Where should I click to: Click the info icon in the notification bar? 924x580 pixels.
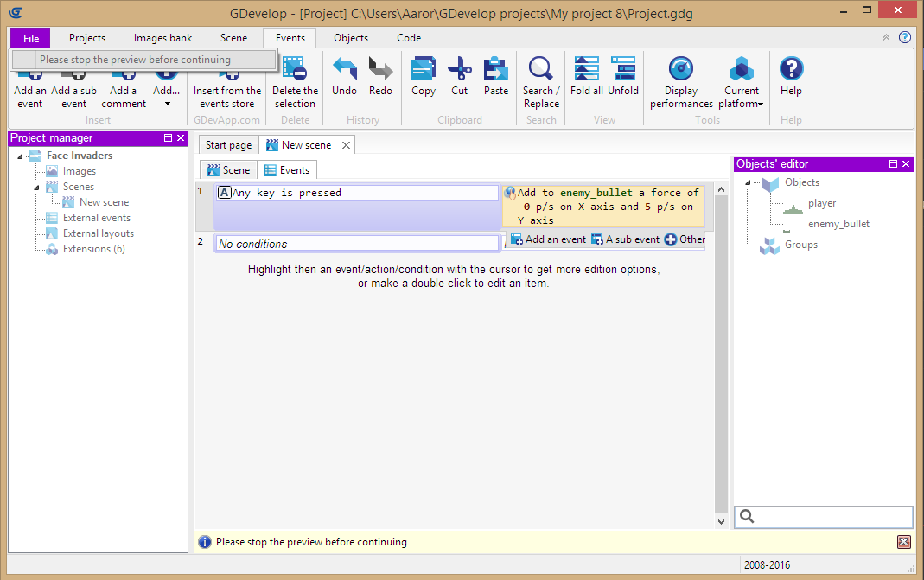(205, 542)
